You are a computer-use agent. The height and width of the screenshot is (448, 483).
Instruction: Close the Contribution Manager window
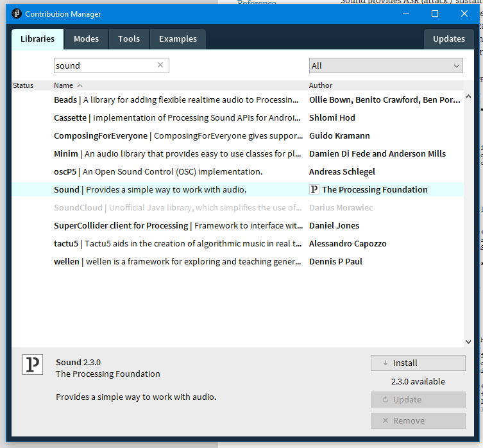464,13
